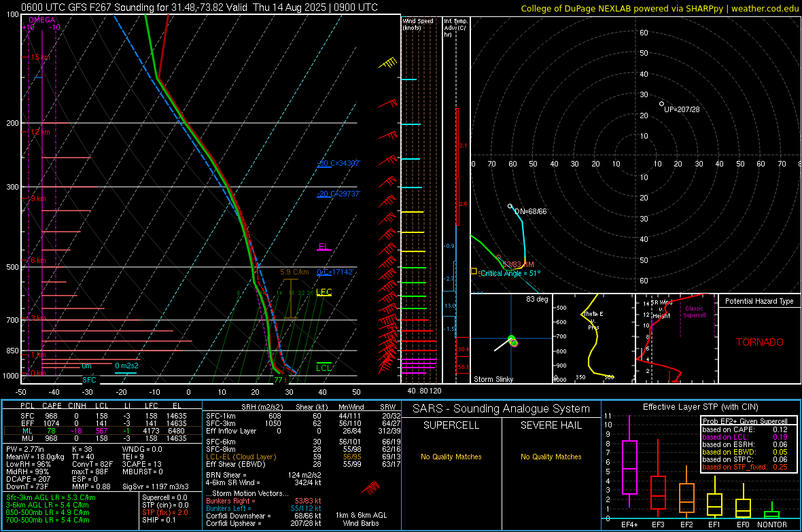Click the yellow wind barb at the top of the column

pos(387,63)
